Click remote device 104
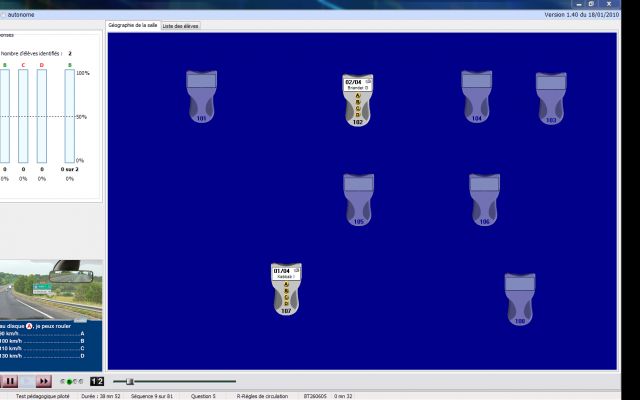The height and width of the screenshot is (400, 640). click(476, 96)
